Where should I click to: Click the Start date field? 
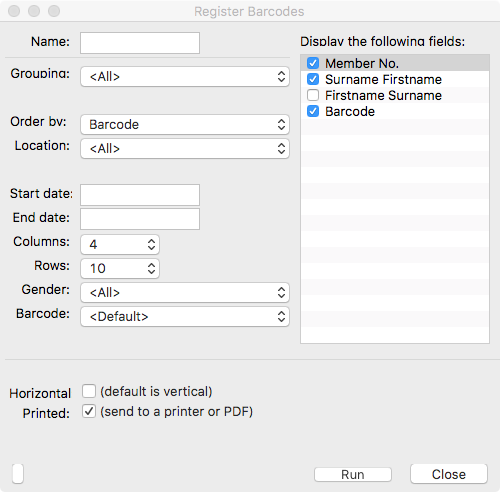[x=140, y=195]
